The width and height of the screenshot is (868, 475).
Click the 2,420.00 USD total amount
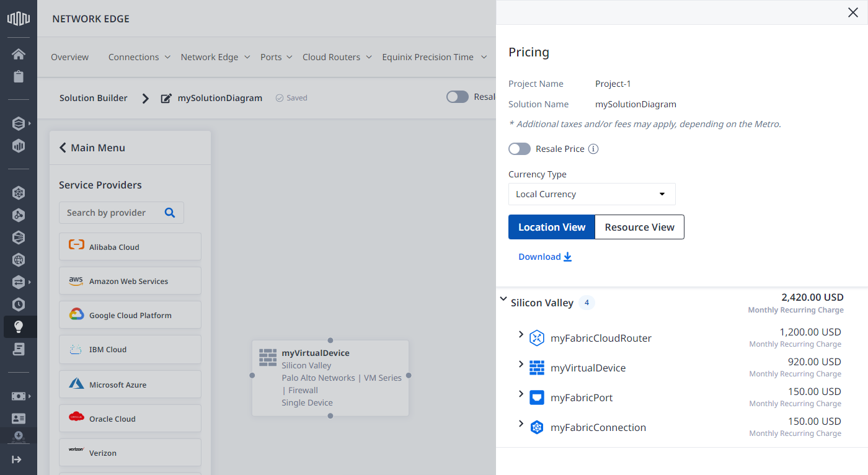click(x=812, y=297)
